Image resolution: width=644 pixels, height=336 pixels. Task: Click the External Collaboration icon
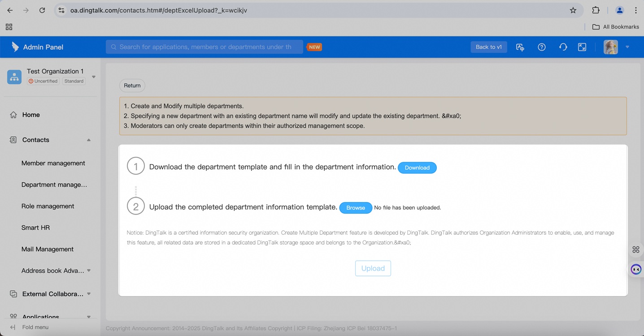click(x=13, y=294)
